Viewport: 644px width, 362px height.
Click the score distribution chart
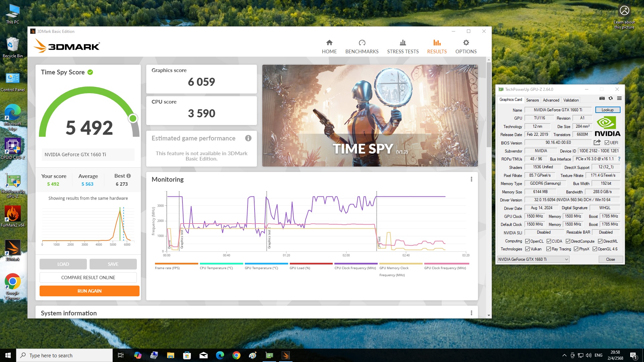88,226
